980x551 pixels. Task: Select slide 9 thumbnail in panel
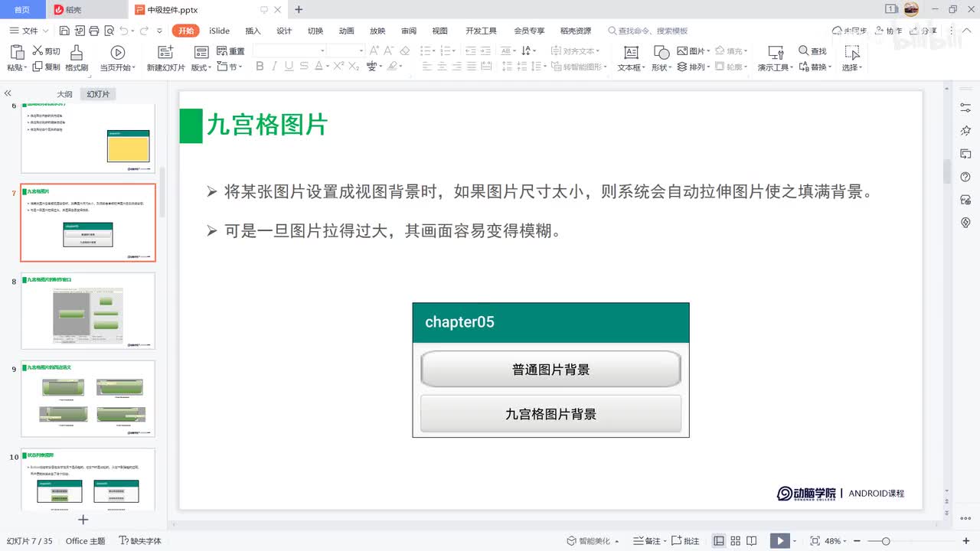(88, 399)
